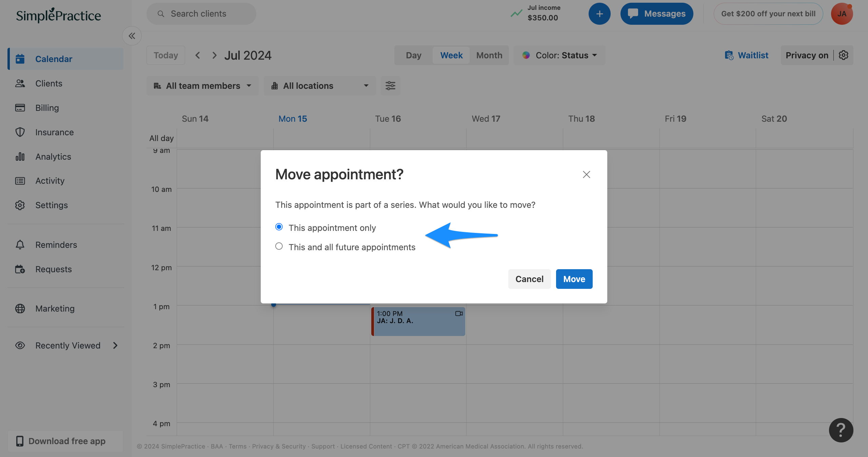Open the JA profile avatar menu

click(842, 14)
